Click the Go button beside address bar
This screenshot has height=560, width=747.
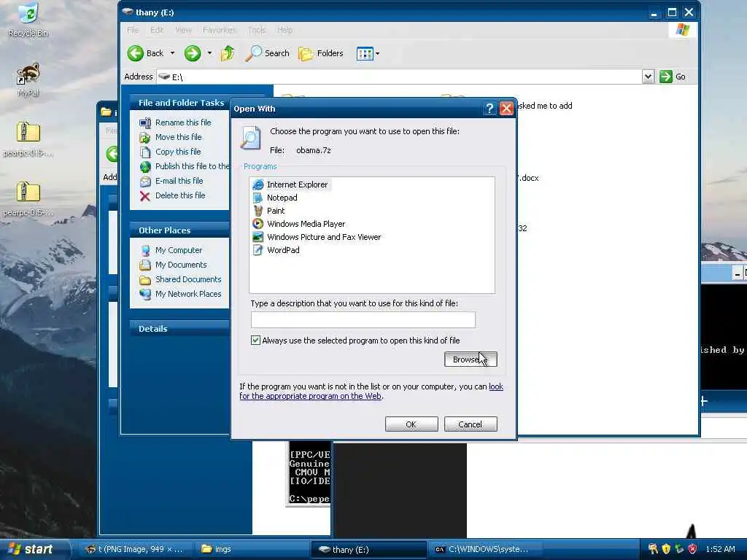click(x=673, y=77)
